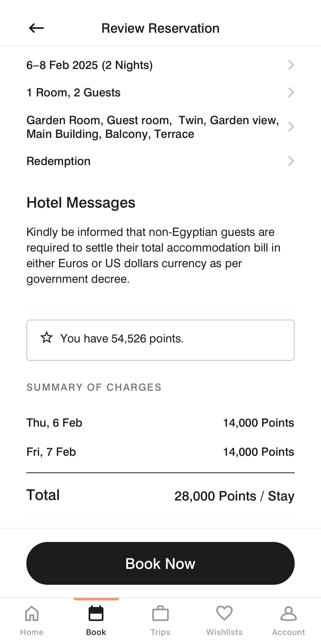Screen dimensions: 321x644
Task: Tap the star icon beside points balance
Action: click(47, 337)
